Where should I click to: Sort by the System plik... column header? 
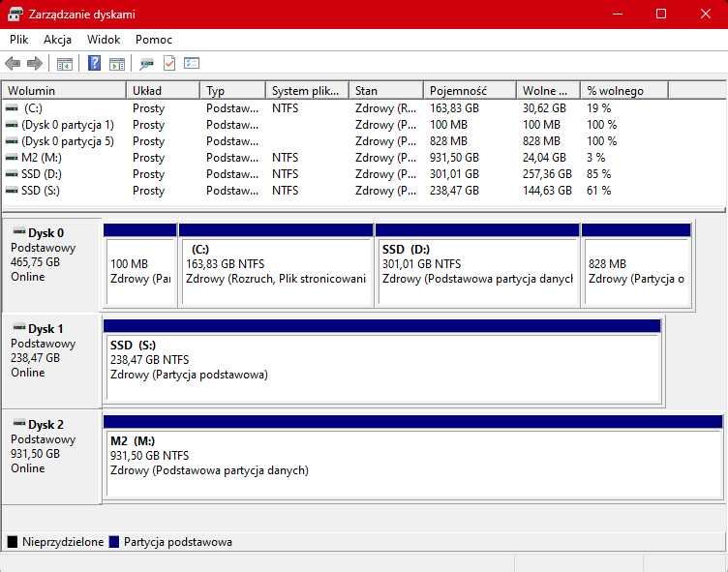[307, 91]
